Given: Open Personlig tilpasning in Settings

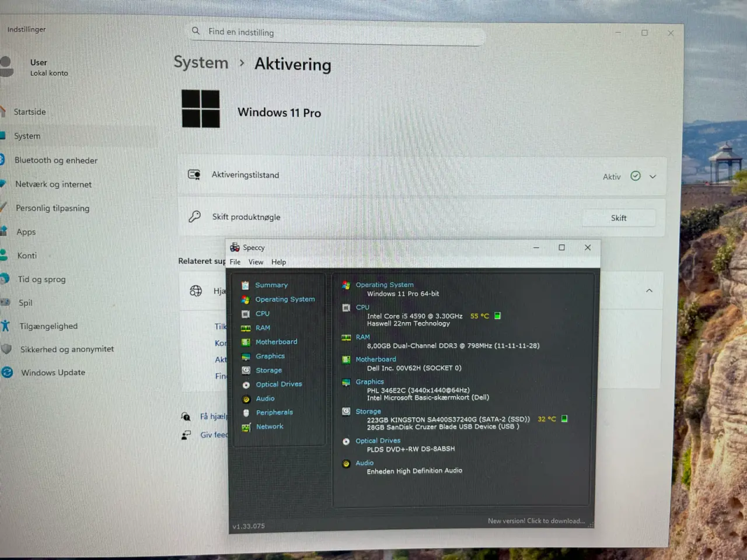Looking at the screenshot, I should (x=53, y=208).
